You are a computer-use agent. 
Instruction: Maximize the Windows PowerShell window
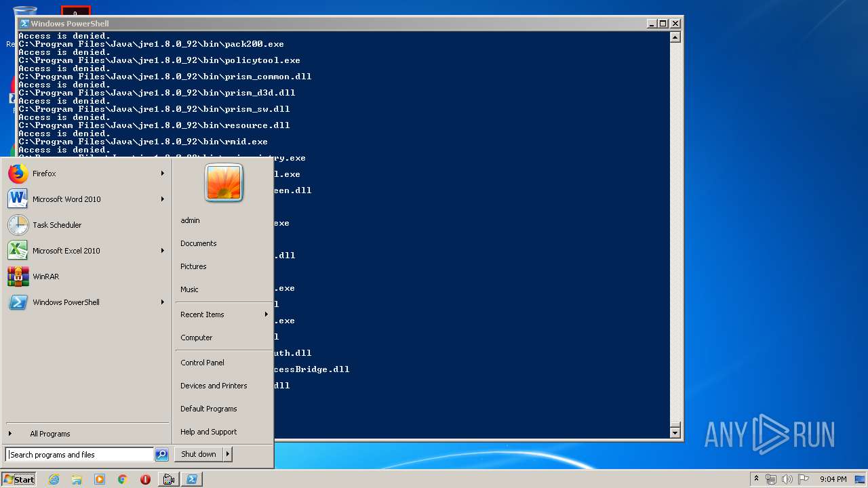click(663, 23)
